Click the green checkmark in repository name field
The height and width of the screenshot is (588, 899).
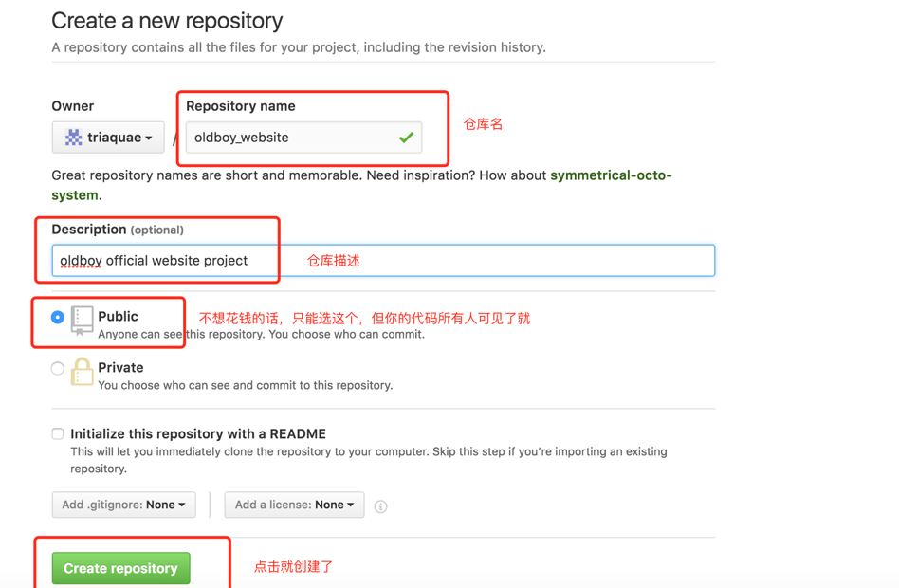pyautogui.click(x=406, y=138)
